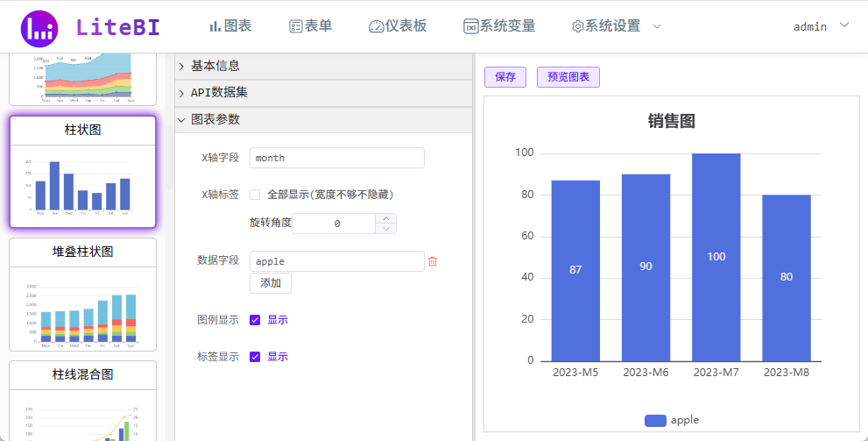
Task: Click the 2023-M8 bar labeled 80
Action: (787, 278)
